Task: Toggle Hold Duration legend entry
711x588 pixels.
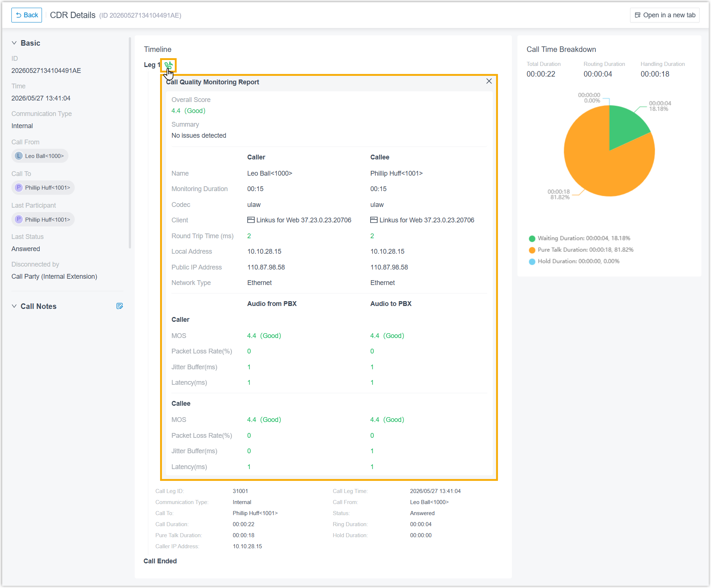Action: tap(574, 261)
